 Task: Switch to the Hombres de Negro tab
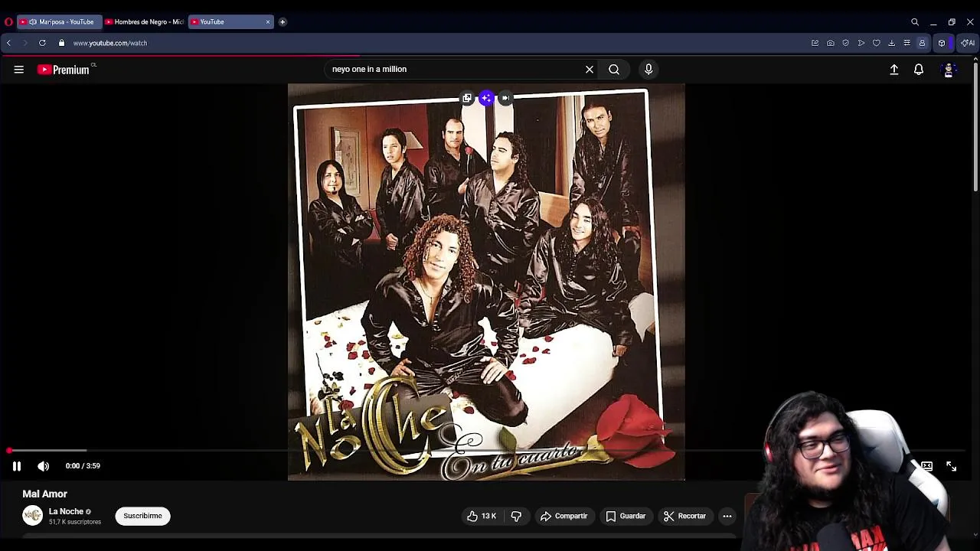[x=145, y=22]
